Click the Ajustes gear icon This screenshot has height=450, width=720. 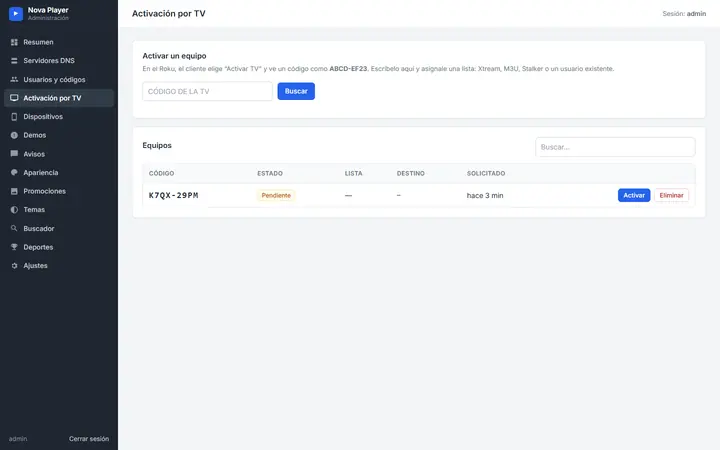(14, 265)
